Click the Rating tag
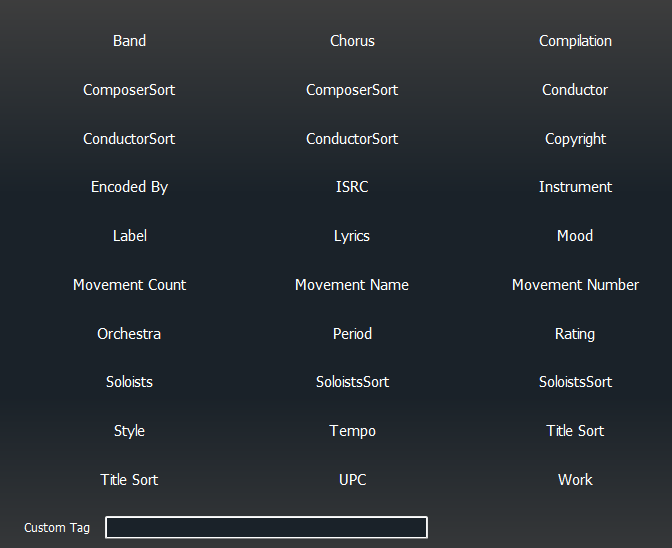The width and height of the screenshot is (672, 548). [575, 334]
